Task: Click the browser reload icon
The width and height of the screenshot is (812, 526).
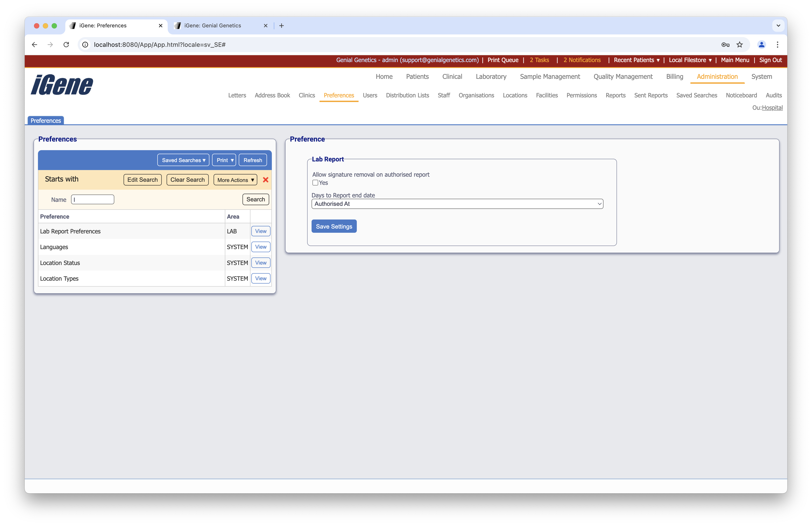Action: pos(66,45)
